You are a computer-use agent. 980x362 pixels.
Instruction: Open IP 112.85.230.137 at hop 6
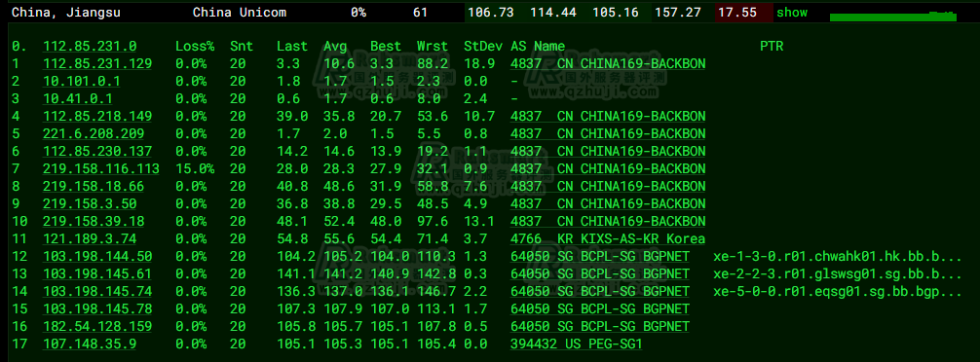[97, 151]
